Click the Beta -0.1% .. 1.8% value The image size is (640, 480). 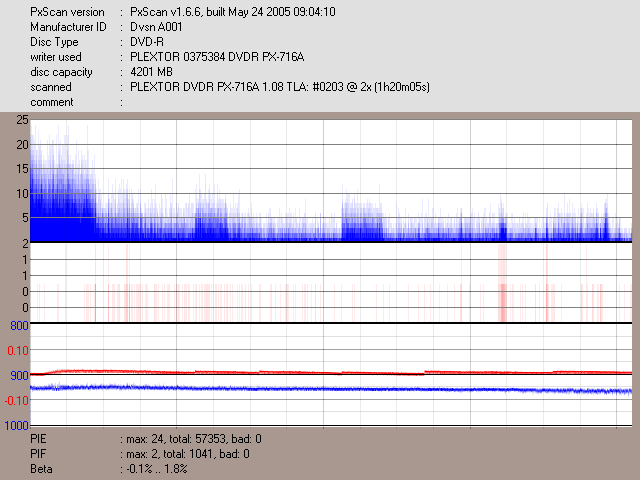[x=157, y=469]
